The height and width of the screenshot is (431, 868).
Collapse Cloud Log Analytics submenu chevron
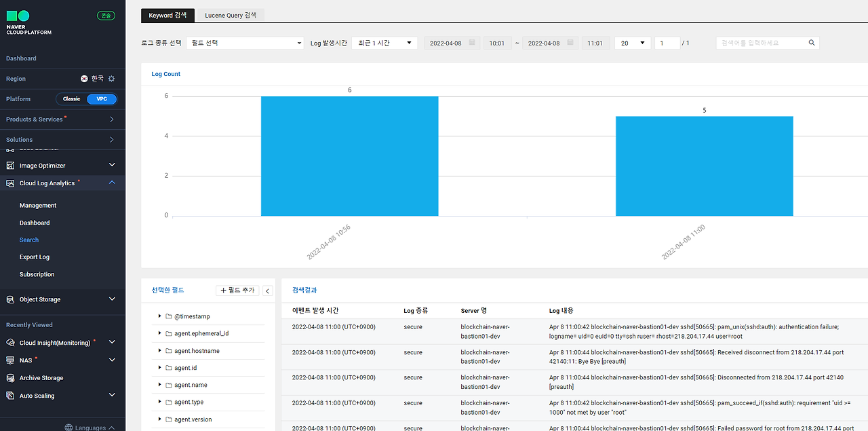click(112, 183)
